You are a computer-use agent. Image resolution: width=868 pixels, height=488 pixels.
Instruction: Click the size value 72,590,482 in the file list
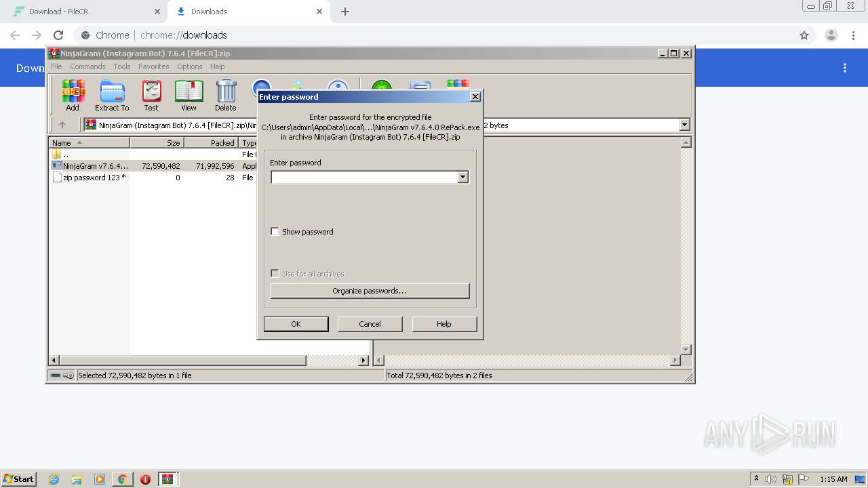point(161,166)
